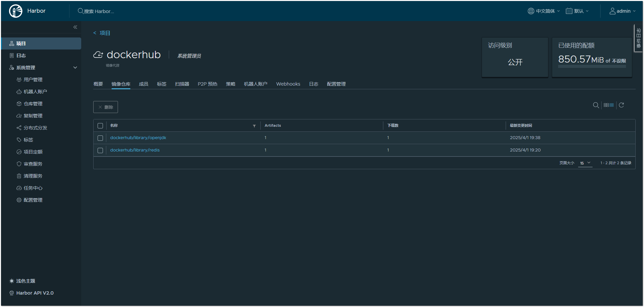Click the 清理服务 trash icon
The height and width of the screenshot is (307, 644).
pos(19,176)
